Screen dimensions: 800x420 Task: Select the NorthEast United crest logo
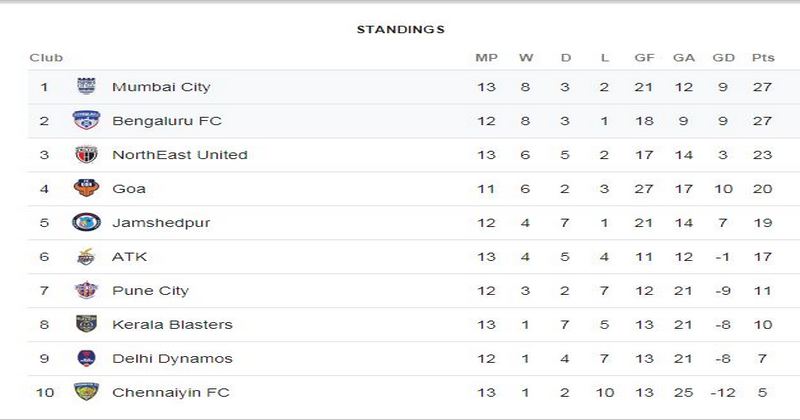click(x=86, y=154)
